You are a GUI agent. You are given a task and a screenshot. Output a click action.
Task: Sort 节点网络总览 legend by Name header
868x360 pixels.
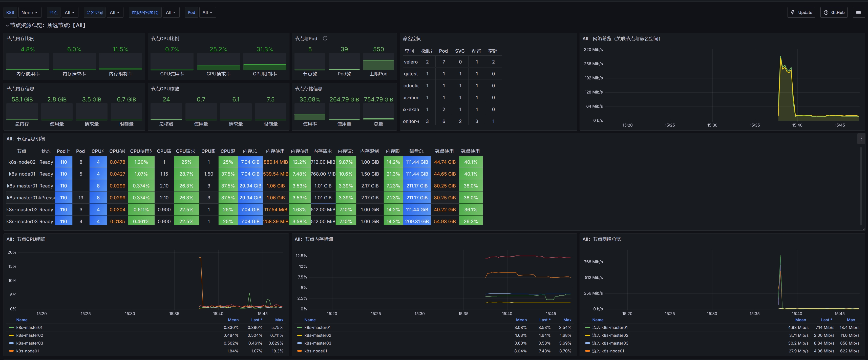598,320
